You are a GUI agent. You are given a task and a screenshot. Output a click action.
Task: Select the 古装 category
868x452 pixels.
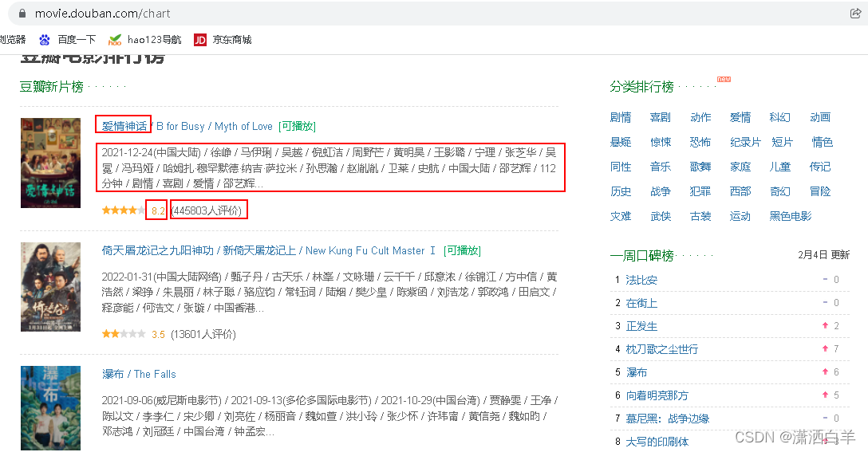pos(700,216)
